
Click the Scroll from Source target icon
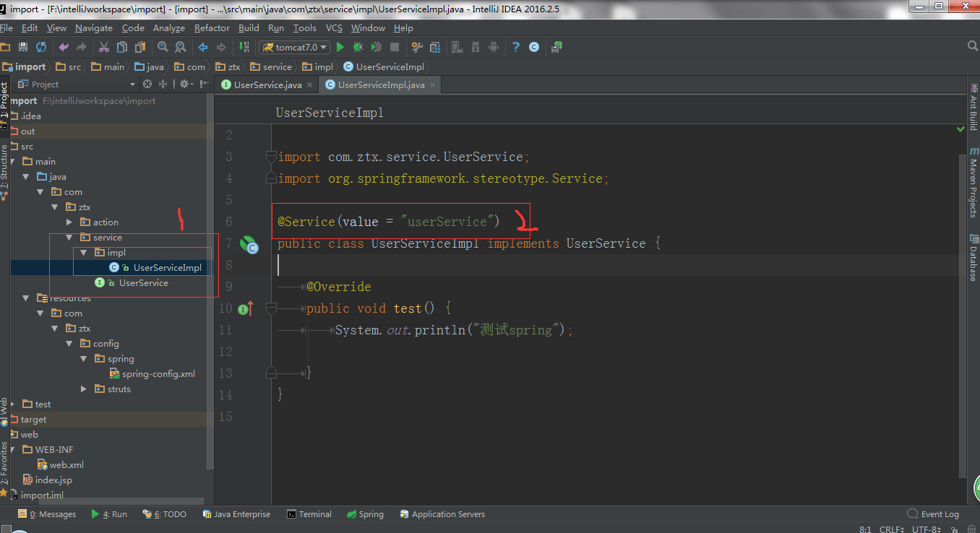pos(147,84)
